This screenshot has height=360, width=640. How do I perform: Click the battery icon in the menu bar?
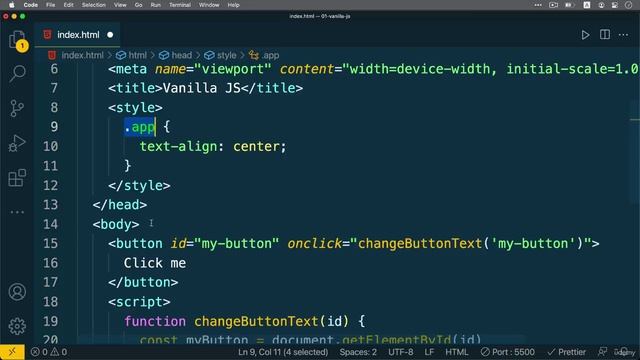click(x=569, y=5)
